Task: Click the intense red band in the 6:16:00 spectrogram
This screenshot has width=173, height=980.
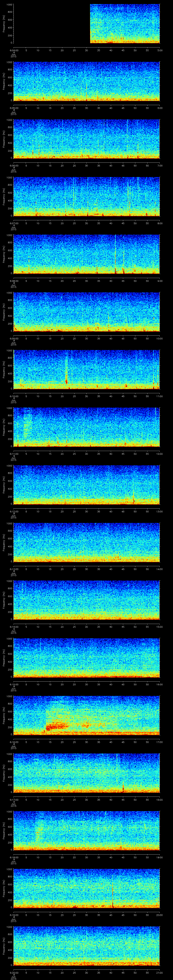Action: point(57,727)
